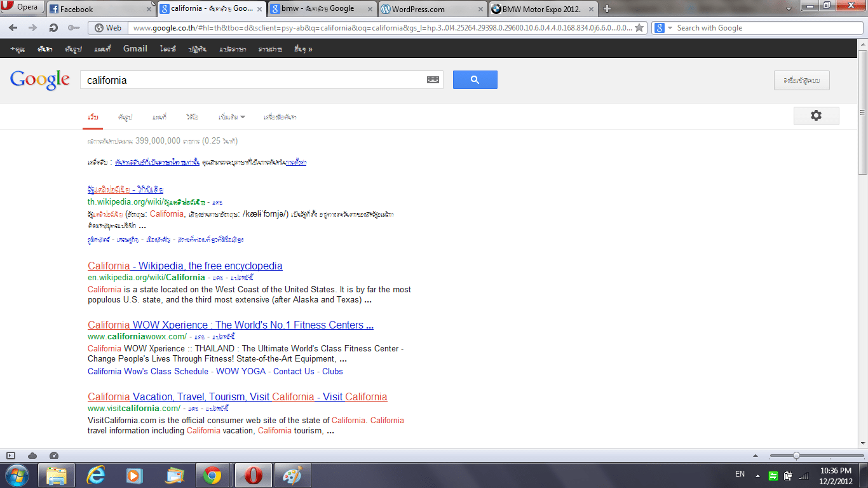
Task: Click the Clubs sitelink
Action: click(332, 371)
